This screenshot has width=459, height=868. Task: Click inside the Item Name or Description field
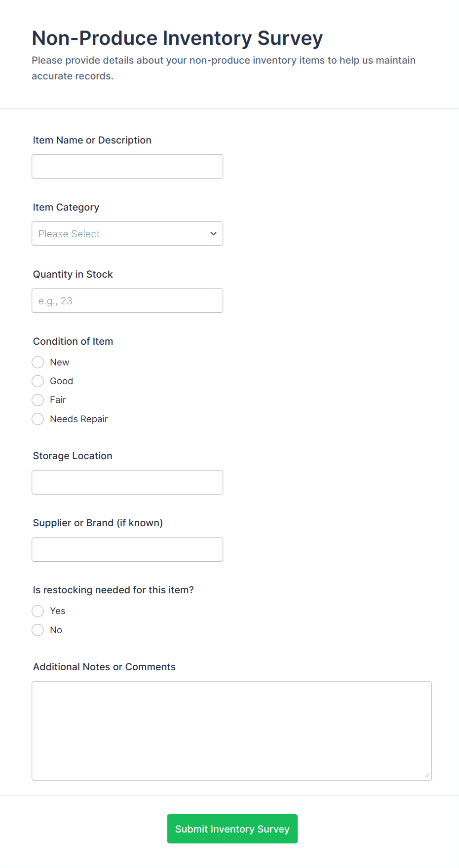(127, 166)
